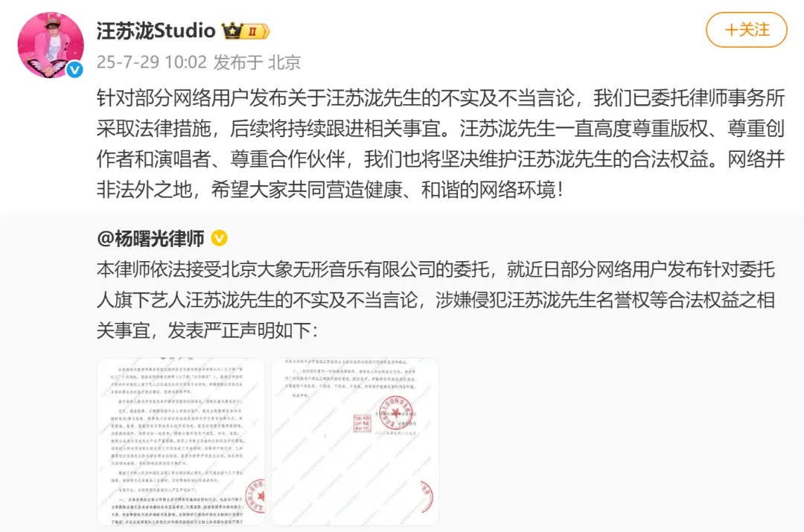Follow the account with +关注 button
The height and width of the screenshot is (532, 804).
pos(747,30)
